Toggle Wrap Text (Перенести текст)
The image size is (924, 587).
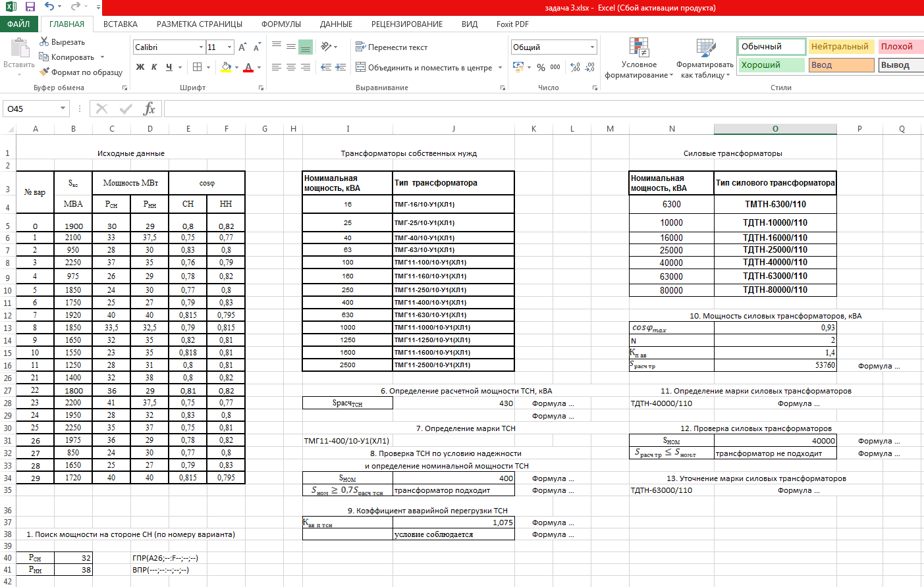point(392,47)
